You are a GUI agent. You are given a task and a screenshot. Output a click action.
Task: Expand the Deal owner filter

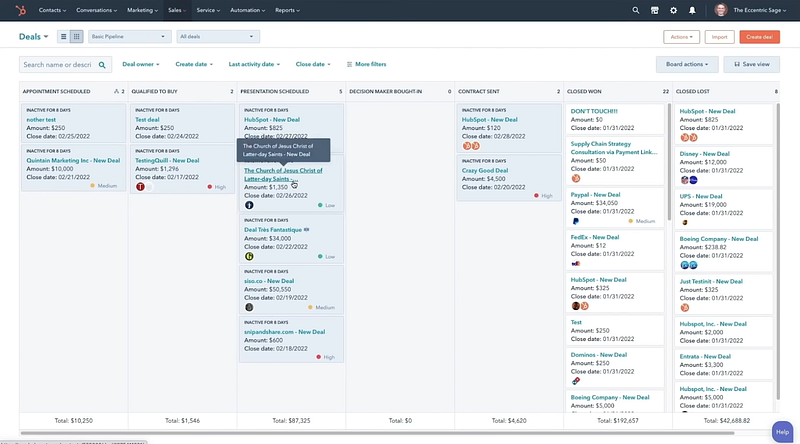coord(141,64)
